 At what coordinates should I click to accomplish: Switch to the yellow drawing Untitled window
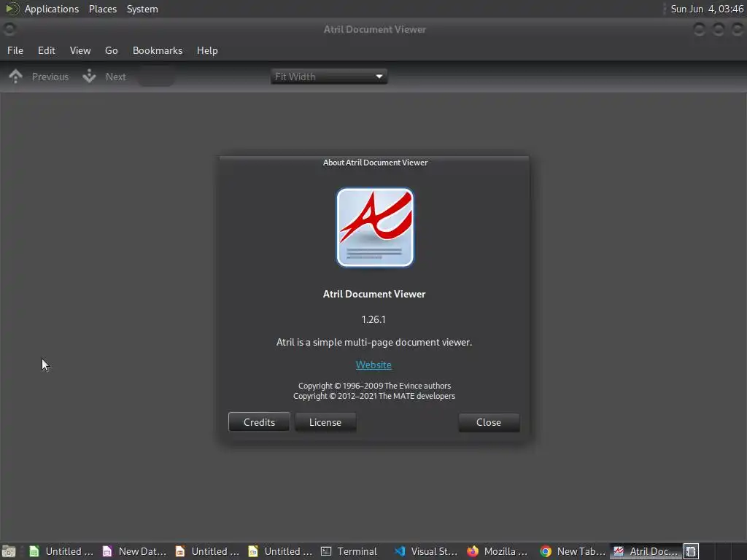281,551
